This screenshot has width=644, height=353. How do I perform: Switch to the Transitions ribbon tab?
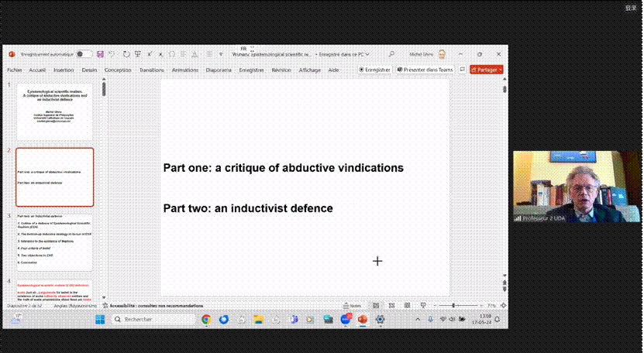point(151,70)
